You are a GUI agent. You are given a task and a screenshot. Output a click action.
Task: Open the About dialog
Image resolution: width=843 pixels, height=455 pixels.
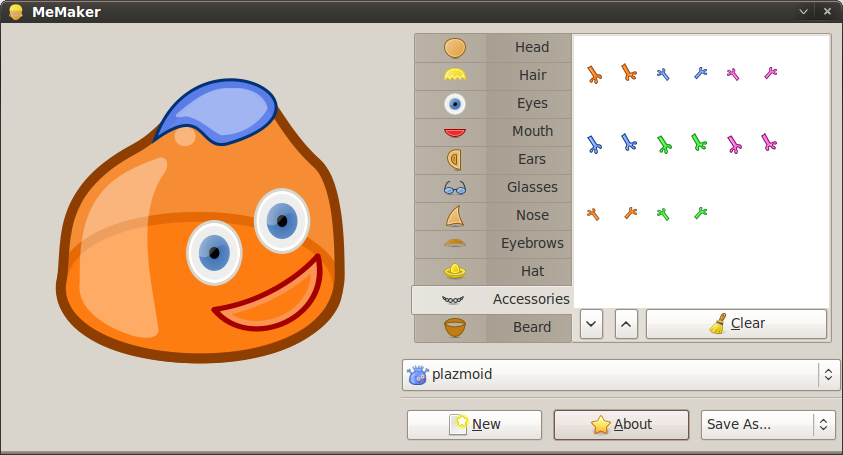pos(621,425)
